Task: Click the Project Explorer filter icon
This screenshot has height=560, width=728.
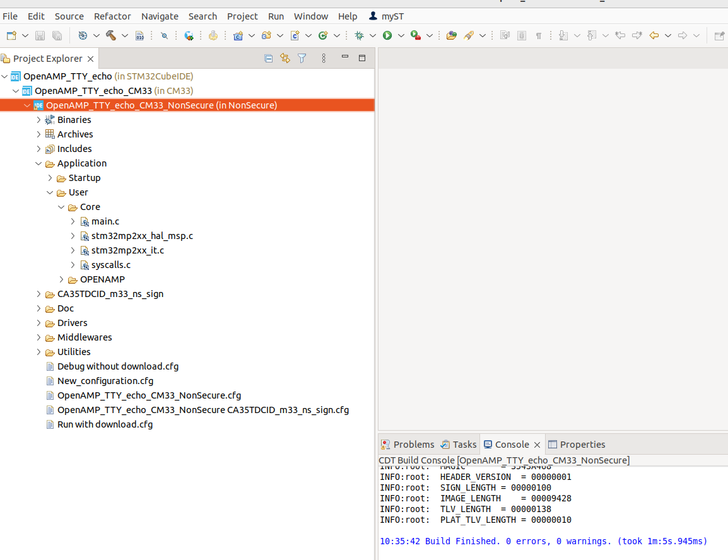Action: coord(302,58)
